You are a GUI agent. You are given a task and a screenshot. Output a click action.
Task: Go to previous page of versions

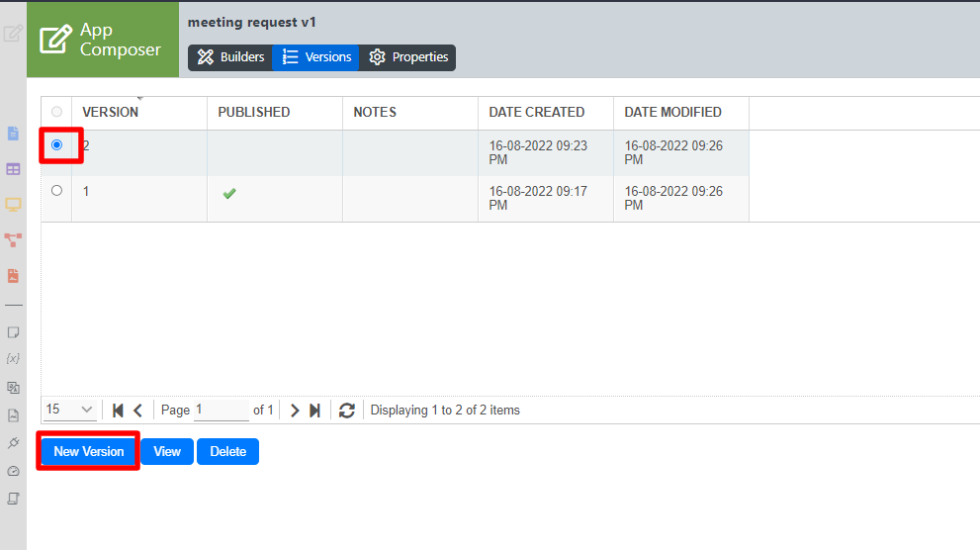point(138,411)
